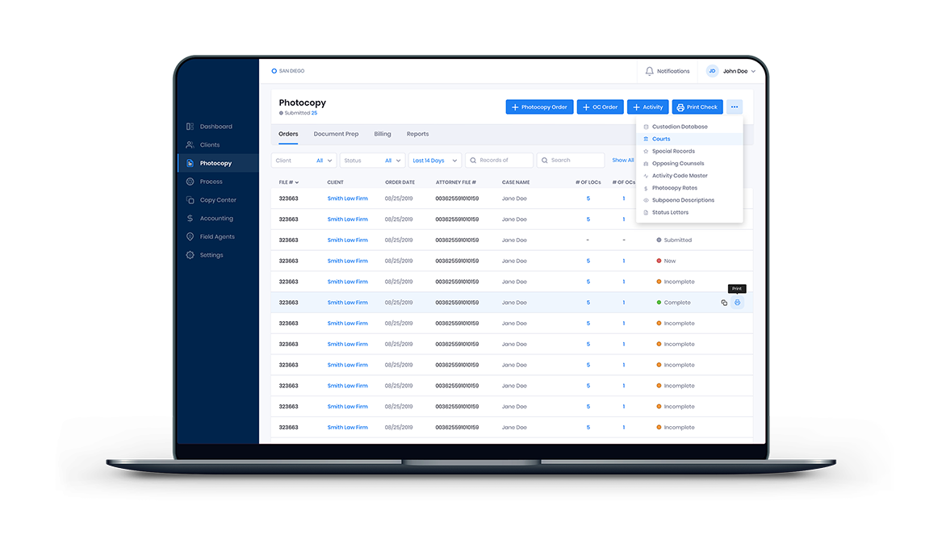Choose Photocopy Rates in the menu
The width and height of the screenshot is (946, 560).
[x=674, y=188]
